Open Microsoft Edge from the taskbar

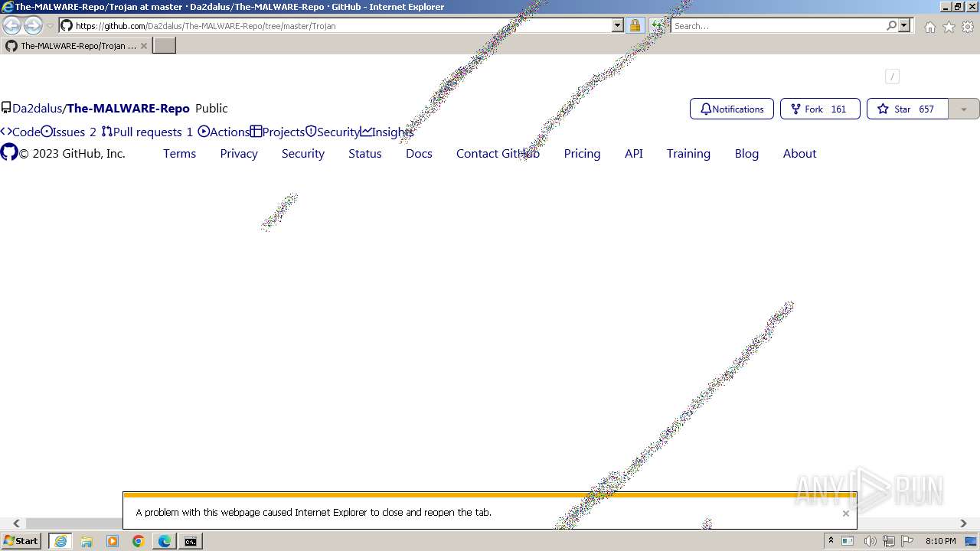(x=165, y=541)
